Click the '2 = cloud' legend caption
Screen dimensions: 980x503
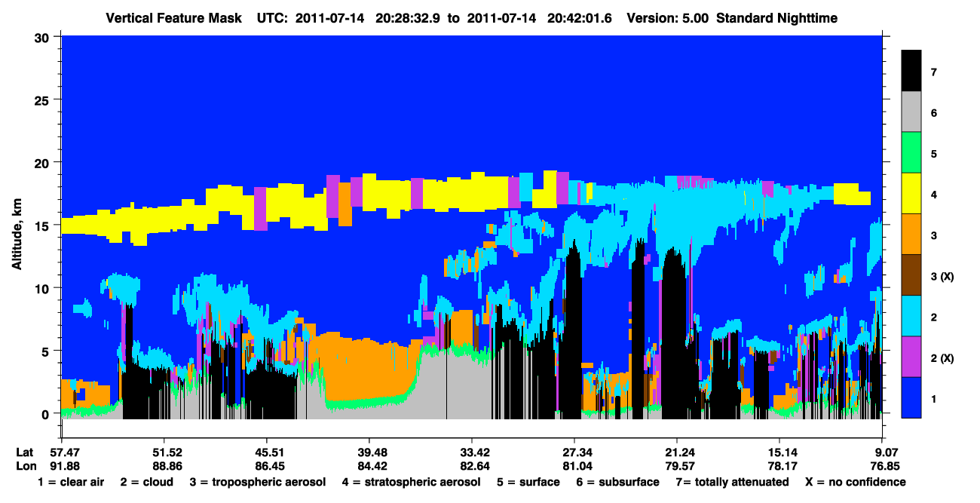[146, 482]
